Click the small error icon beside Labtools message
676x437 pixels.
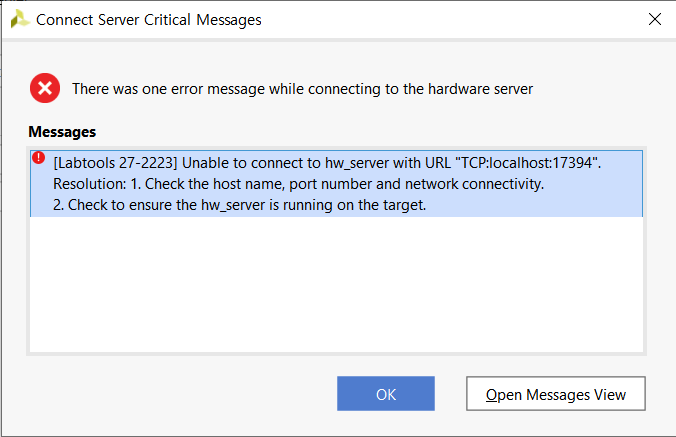pos(39,158)
